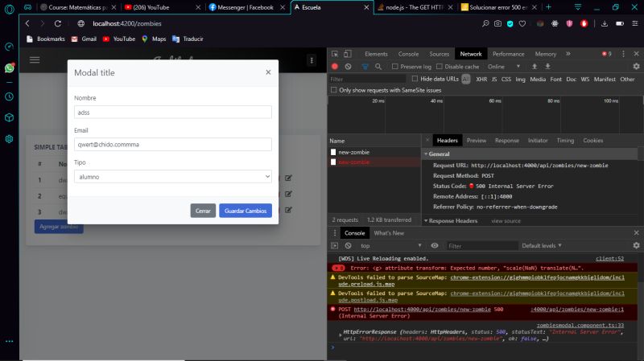Create live expression eye icon
This screenshot has width=644, height=361.
point(434,245)
